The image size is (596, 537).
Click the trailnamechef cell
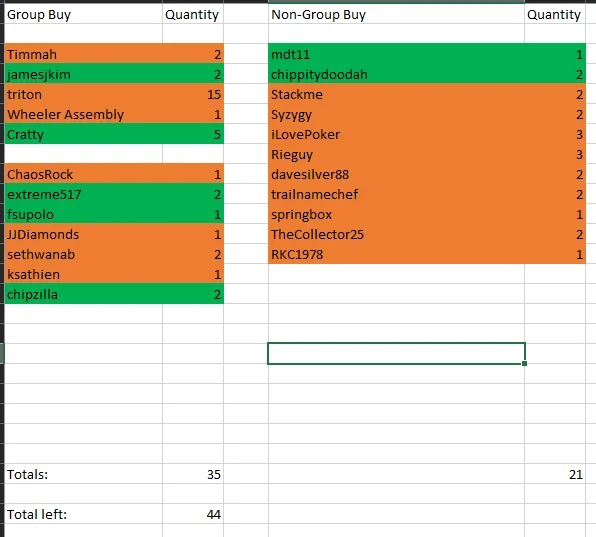click(396, 194)
